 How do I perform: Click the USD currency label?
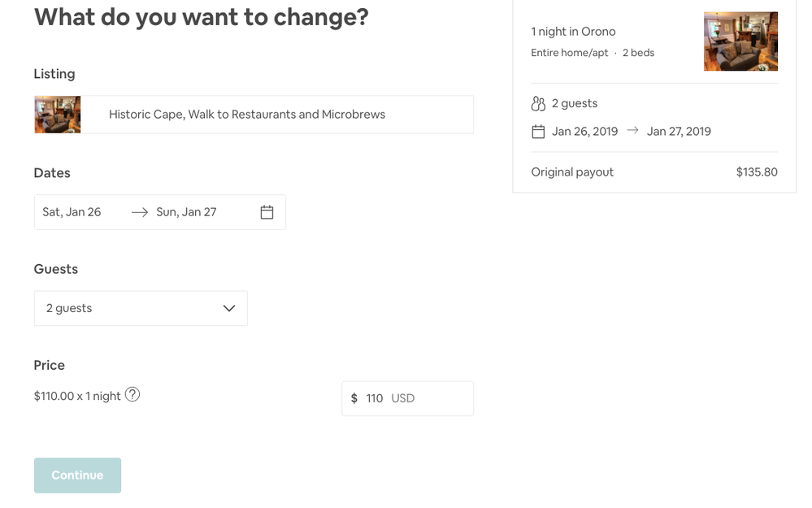point(403,398)
